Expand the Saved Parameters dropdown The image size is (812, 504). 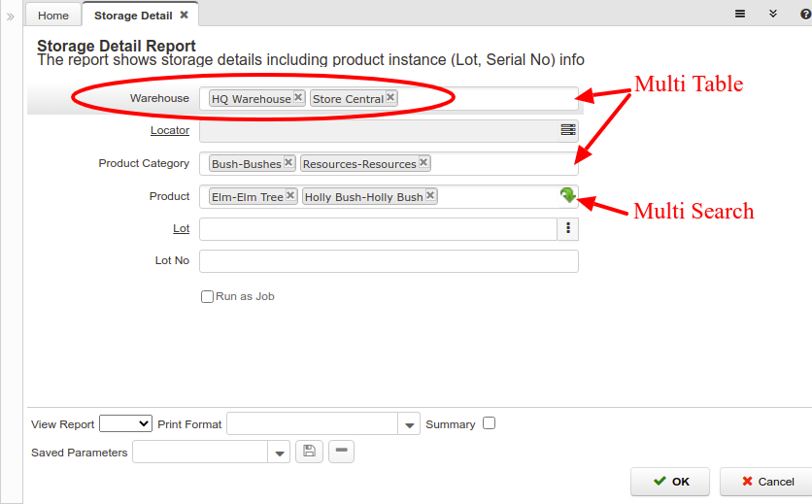click(280, 453)
